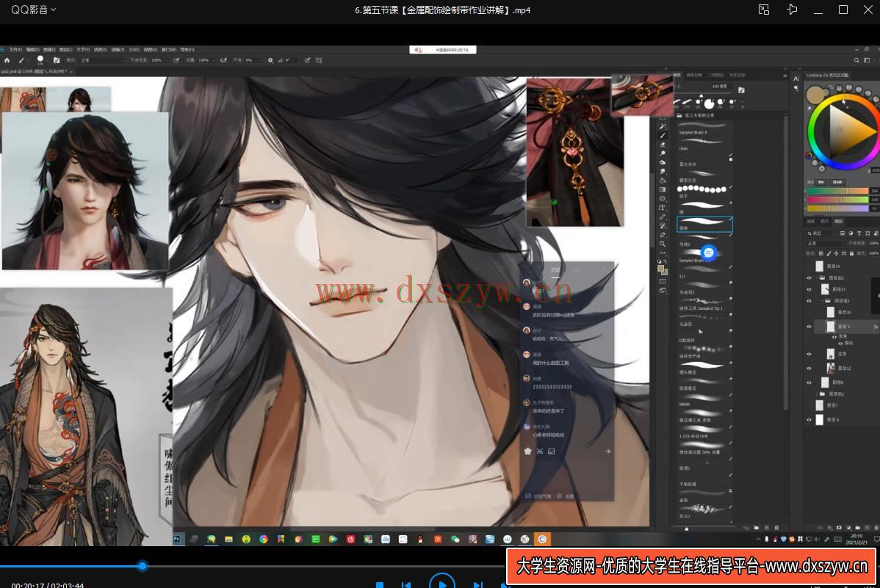This screenshot has width=880, height=588.
Task: Filter layers by adjustment layers icon
Action: (x=851, y=233)
